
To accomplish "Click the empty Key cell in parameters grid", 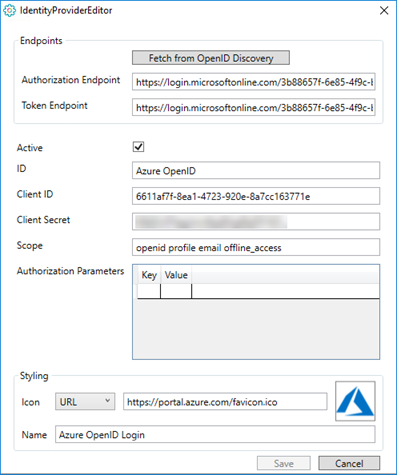I will [149, 291].
